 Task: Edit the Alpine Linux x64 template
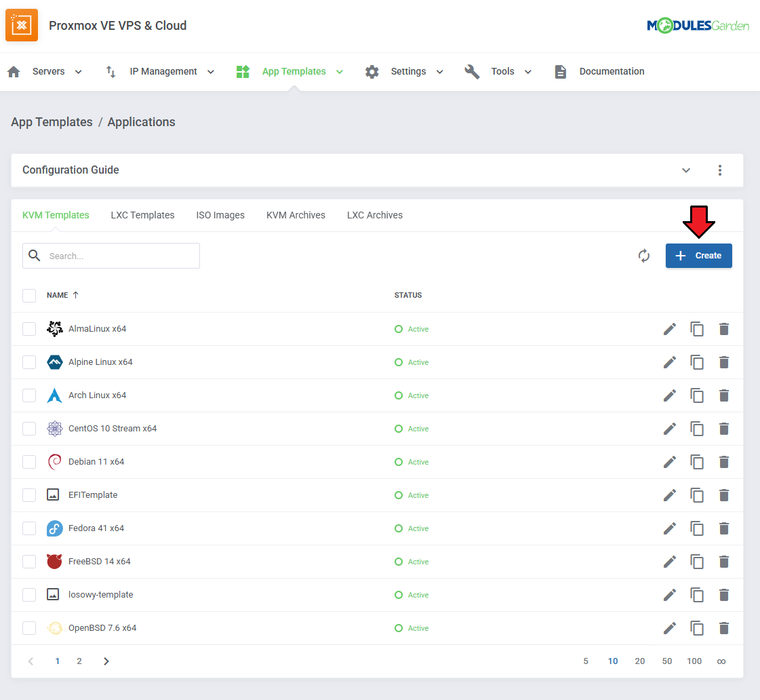coord(669,362)
